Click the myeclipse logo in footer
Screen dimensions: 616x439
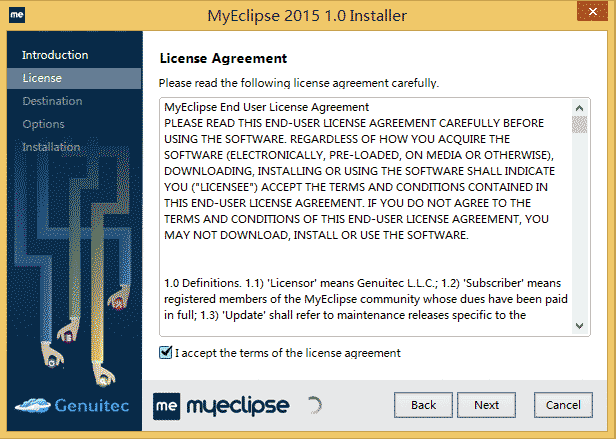pos(221,405)
